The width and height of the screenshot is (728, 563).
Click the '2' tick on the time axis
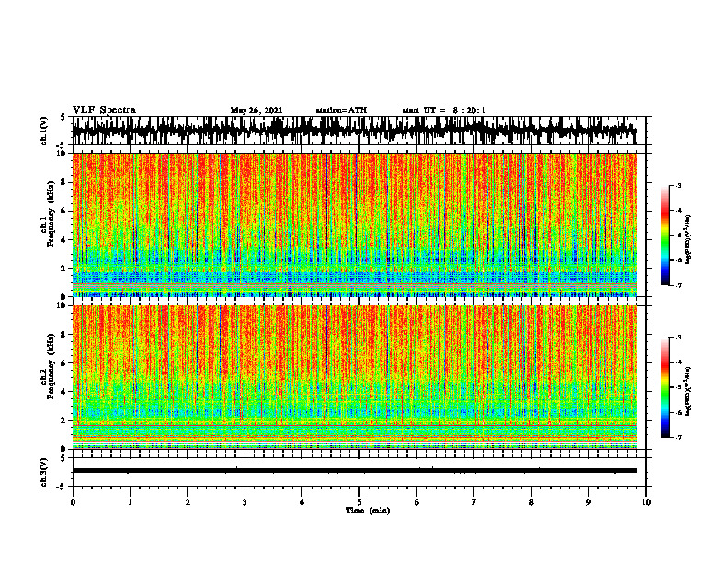(x=188, y=502)
